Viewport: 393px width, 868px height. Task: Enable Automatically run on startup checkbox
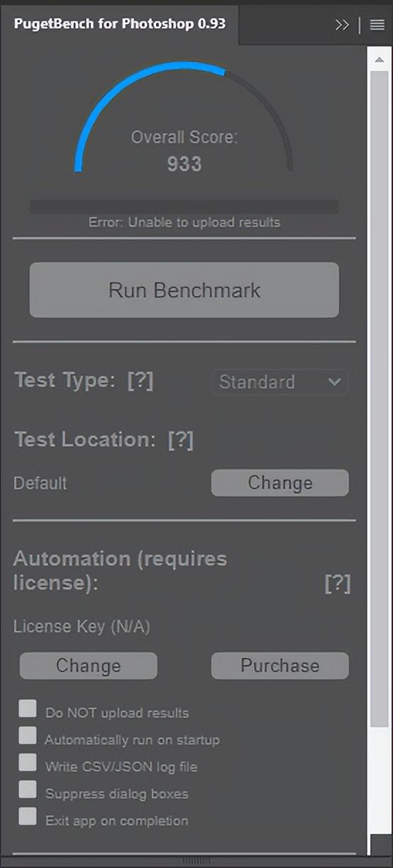28,735
